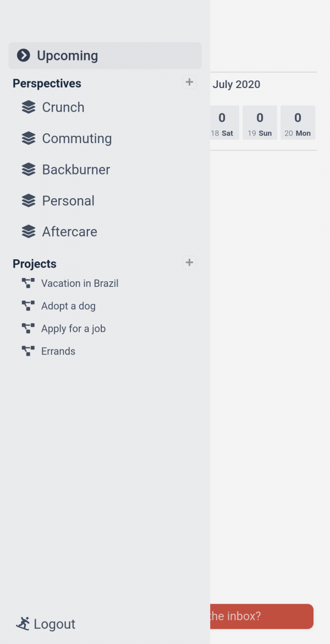This screenshot has height=644, width=330.
Task: Log out of the application
Action: [54, 624]
